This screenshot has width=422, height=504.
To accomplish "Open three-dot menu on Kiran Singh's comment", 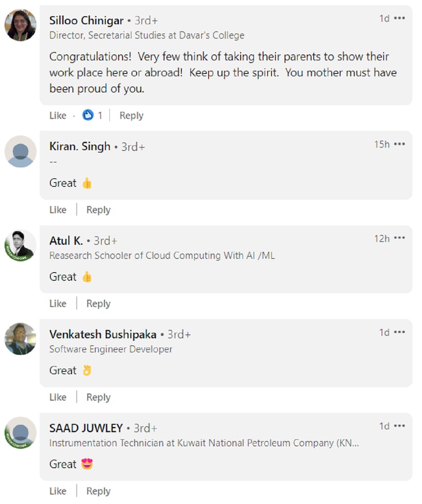I will pos(399,145).
